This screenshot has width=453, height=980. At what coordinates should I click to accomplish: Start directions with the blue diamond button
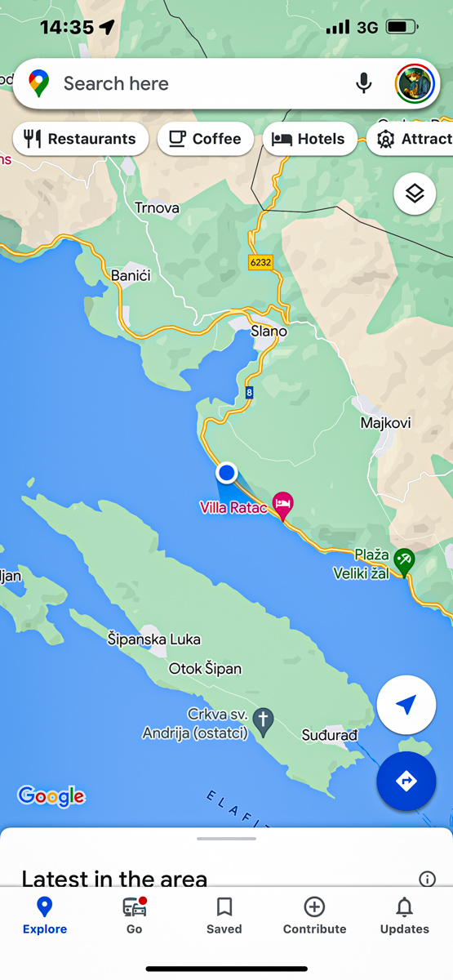point(406,781)
